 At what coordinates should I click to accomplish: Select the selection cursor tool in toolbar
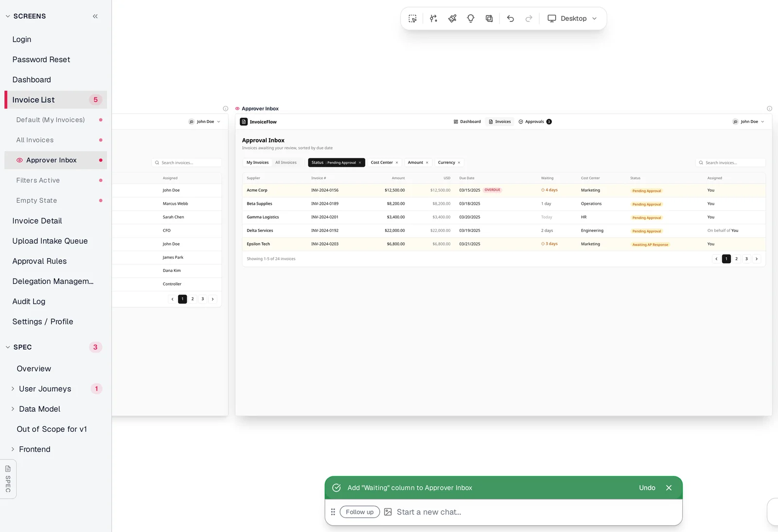413,18
